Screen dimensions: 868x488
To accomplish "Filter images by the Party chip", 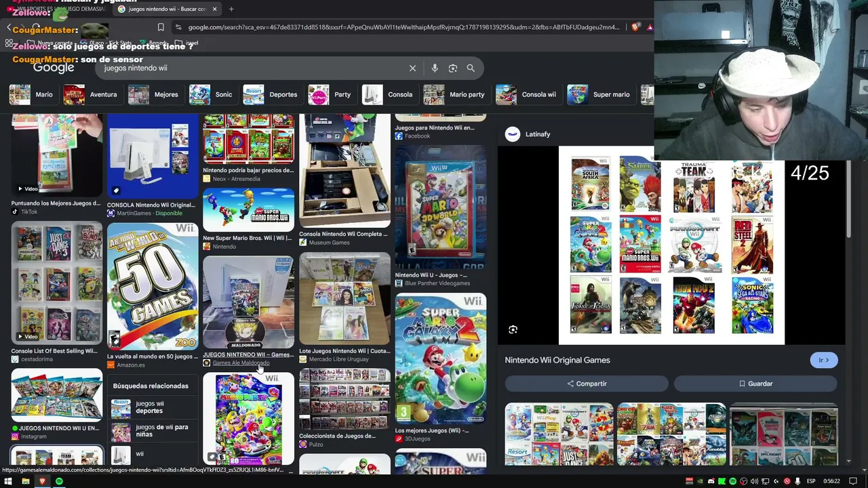I will point(330,94).
